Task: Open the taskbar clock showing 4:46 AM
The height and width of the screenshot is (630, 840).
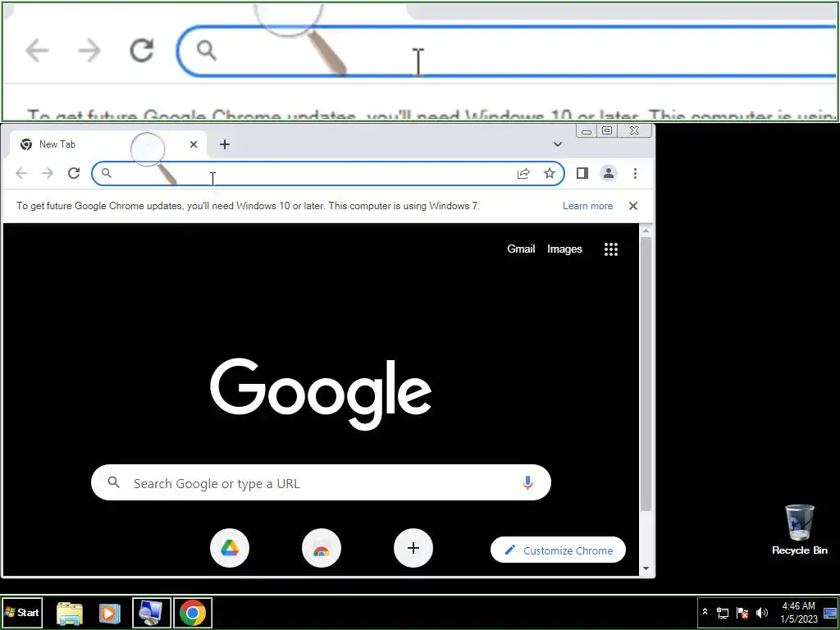Action: point(799,613)
